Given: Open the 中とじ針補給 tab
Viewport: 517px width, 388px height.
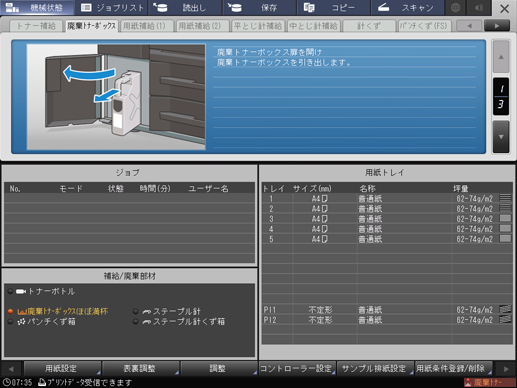Looking at the screenshot, I should (x=313, y=26).
